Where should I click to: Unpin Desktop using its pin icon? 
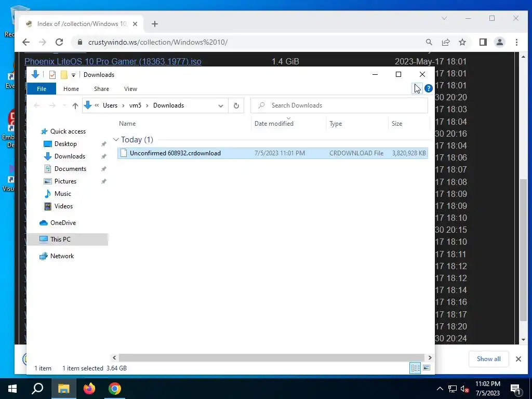(x=103, y=144)
